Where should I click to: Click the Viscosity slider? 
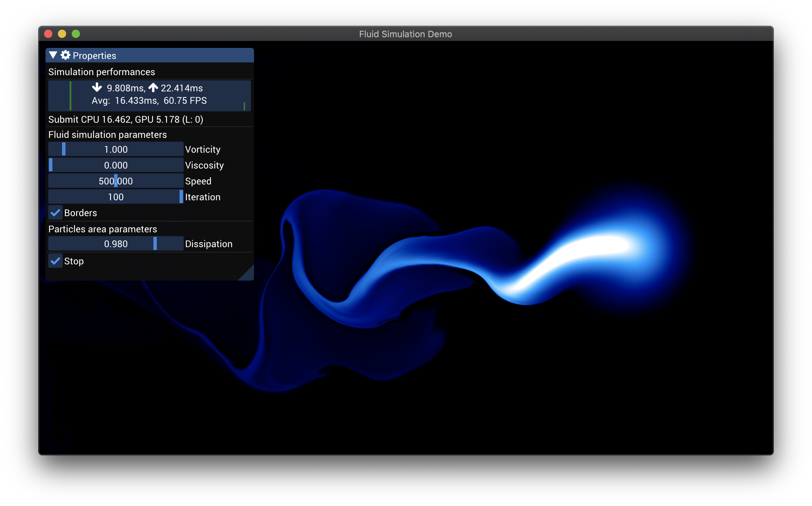click(x=115, y=165)
